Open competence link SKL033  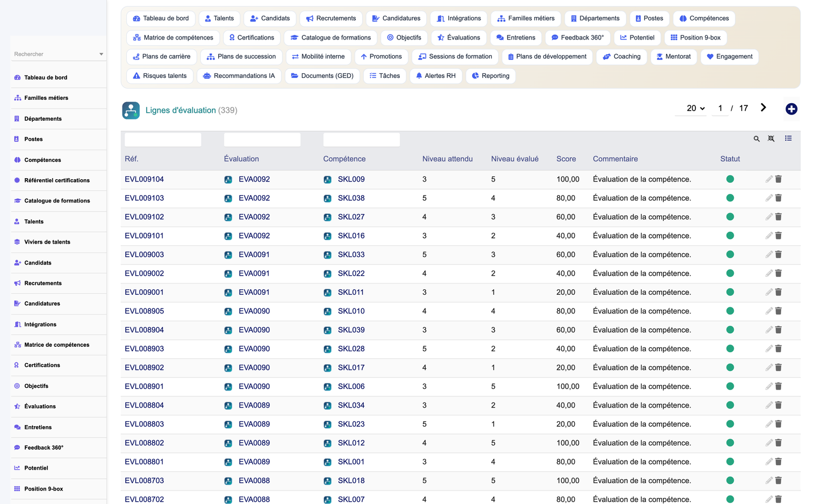(351, 255)
